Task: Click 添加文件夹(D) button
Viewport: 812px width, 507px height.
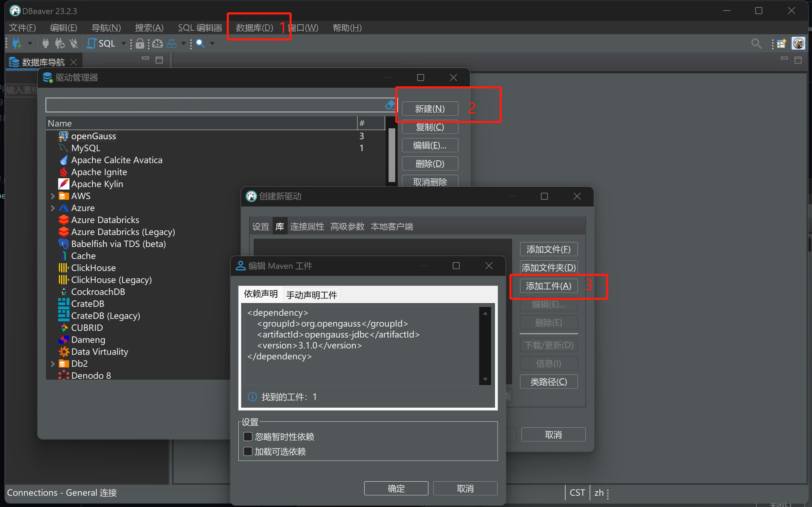Action: click(x=549, y=268)
